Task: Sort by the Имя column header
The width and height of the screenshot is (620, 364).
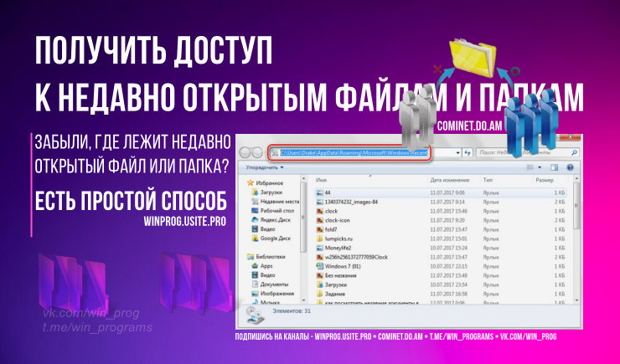Action: coord(322,179)
